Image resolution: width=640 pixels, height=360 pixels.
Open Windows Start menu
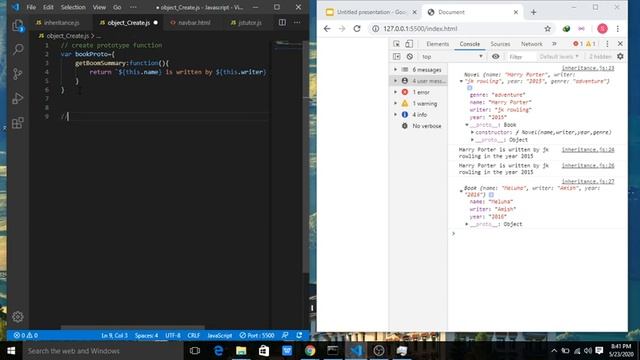[11, 351]
